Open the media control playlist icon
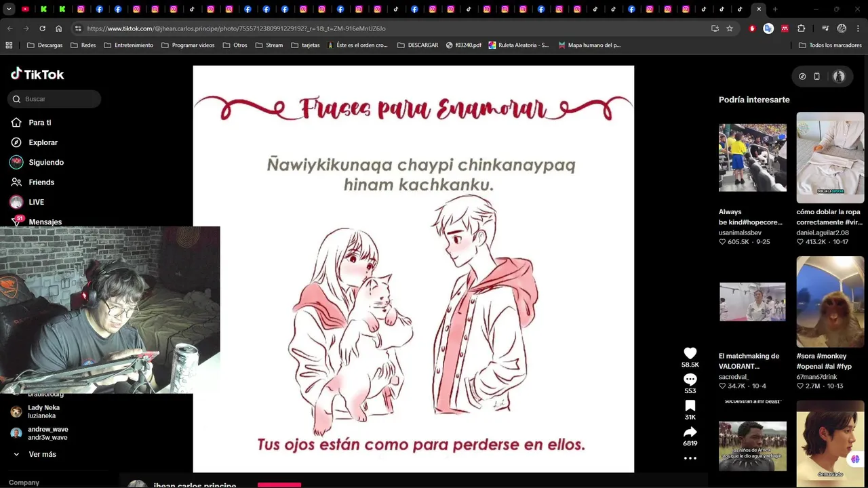 click(x=825, y=28)
